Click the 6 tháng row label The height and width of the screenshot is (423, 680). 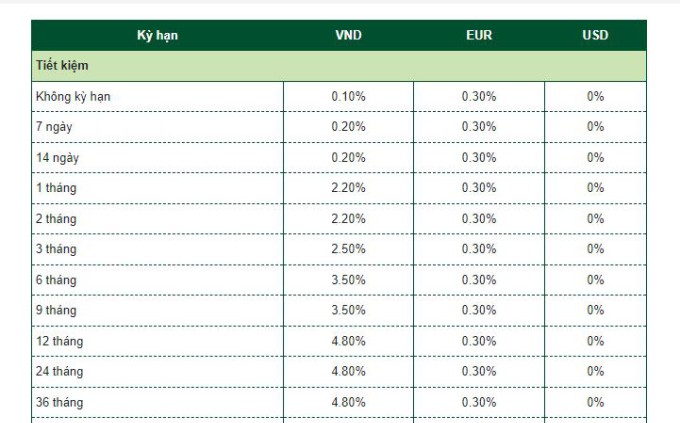[x=56, y=280]
